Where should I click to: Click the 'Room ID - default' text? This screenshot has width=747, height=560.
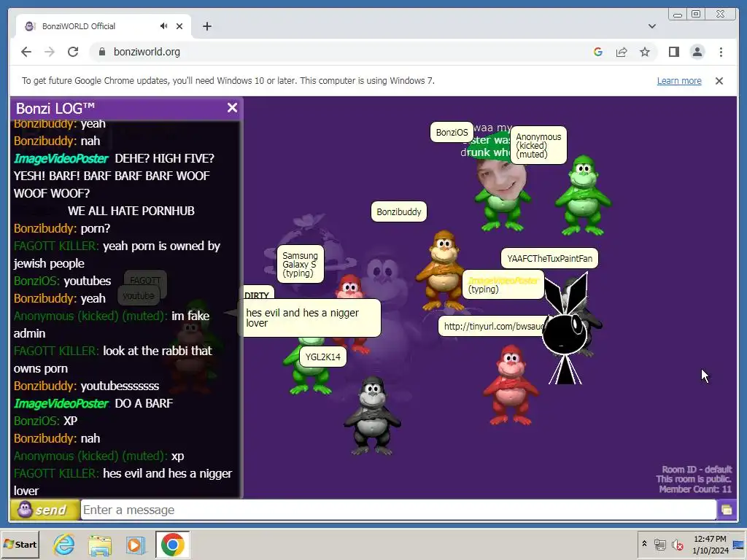[697, 470]
